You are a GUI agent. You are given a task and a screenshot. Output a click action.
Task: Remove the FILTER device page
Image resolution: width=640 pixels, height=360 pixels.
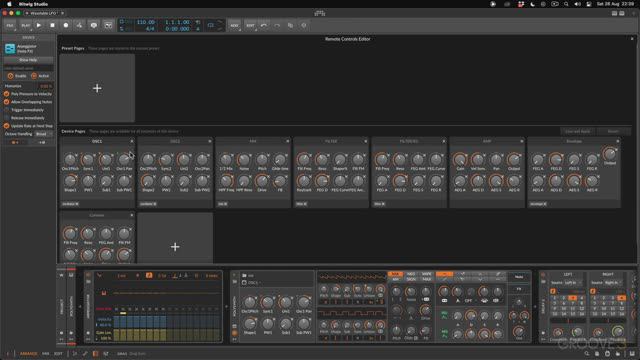tap(366, 141)
